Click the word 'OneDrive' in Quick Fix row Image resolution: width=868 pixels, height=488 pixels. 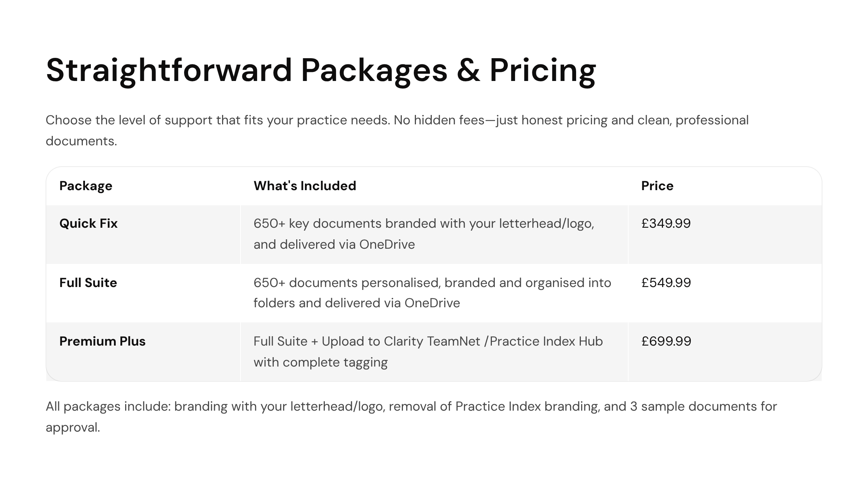387,244
